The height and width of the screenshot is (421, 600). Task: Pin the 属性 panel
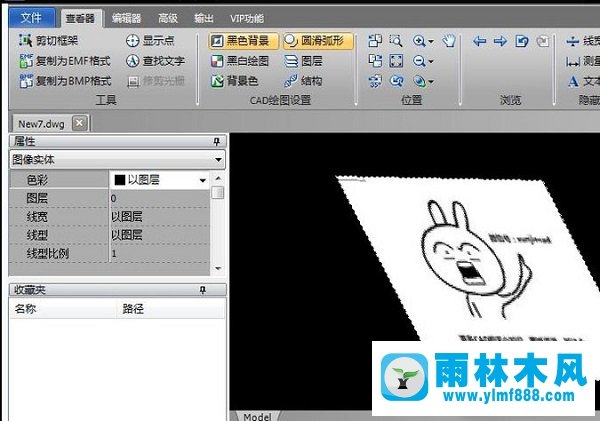(216, 142)
